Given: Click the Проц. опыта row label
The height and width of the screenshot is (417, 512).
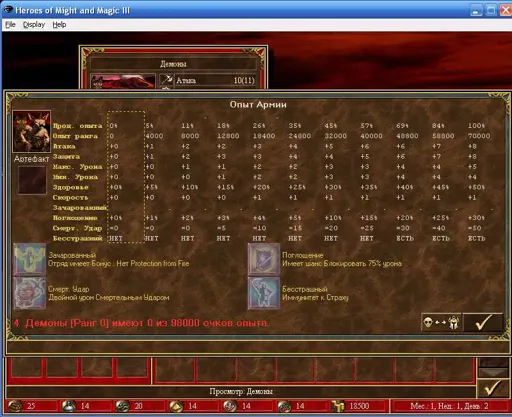Looking at the screenshot, I should [77, 126].
